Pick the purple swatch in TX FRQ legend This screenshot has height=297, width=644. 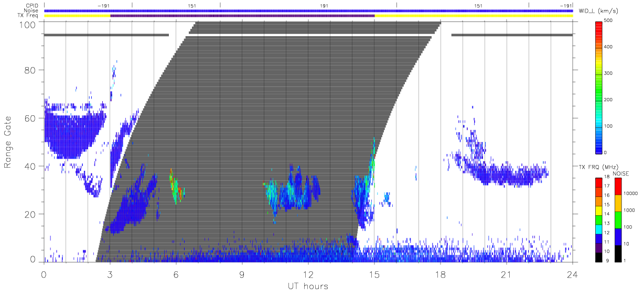[x=599, y=248]
